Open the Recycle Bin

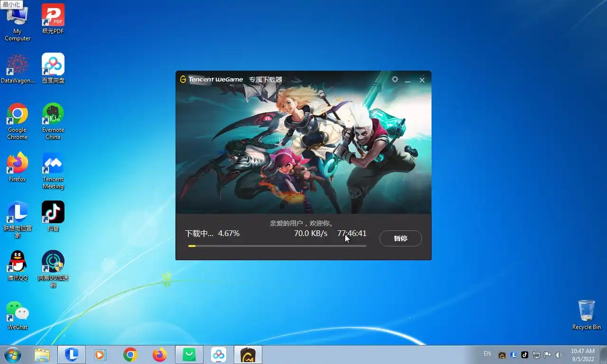(x=587, y=315)
